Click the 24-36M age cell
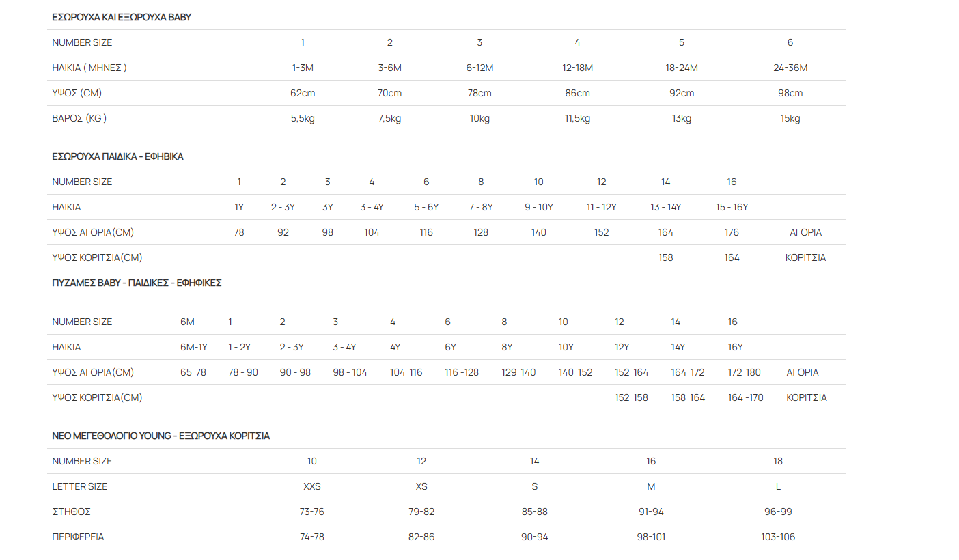 point(790,68)
